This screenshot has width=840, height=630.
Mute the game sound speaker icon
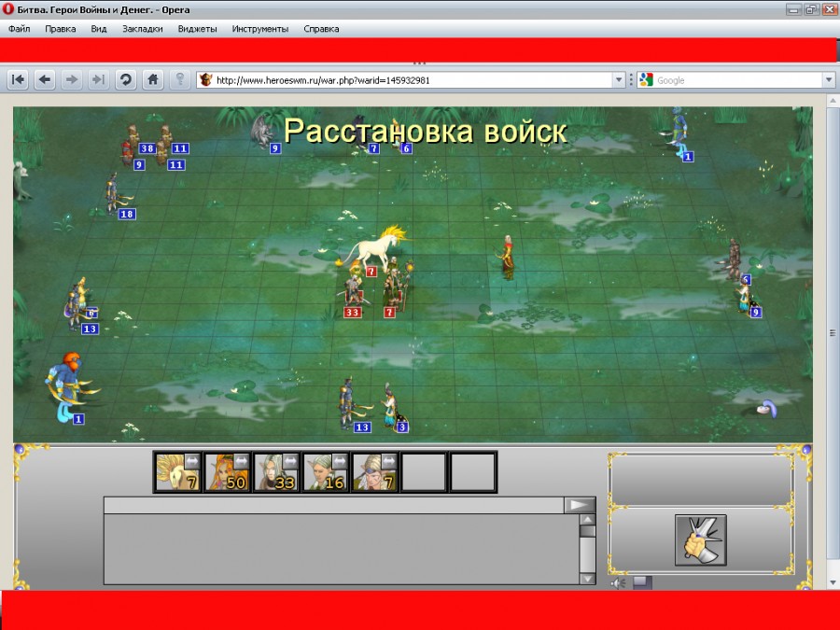point(618,582)
